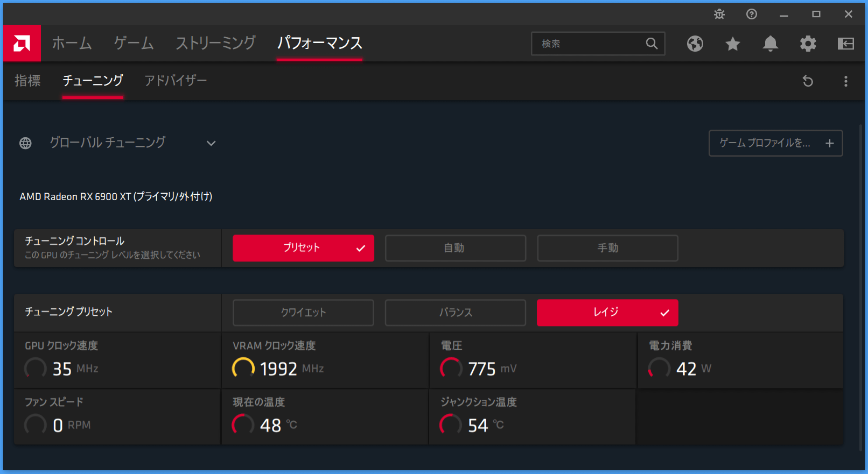The width and height of the screenshot is (868, 474).
Task: Click the グローバル チューニング title text
Action: pos(108,143)
